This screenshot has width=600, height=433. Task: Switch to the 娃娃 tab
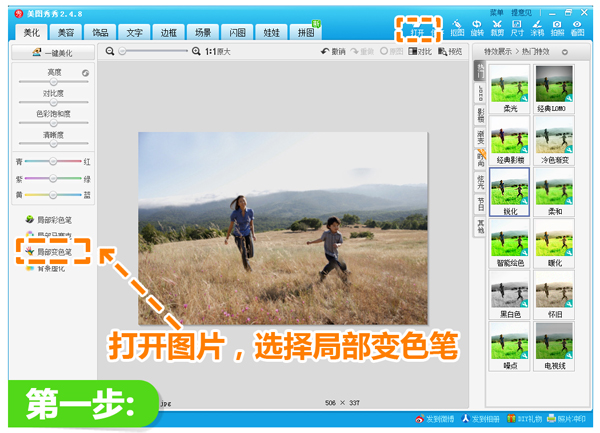271,33
